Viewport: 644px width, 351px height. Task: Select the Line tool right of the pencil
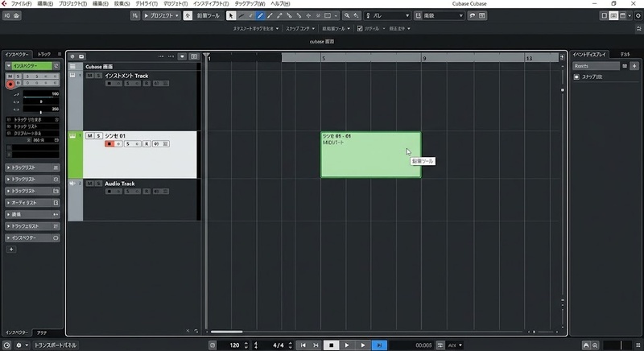pyautogui.click(x=270, y=15)
